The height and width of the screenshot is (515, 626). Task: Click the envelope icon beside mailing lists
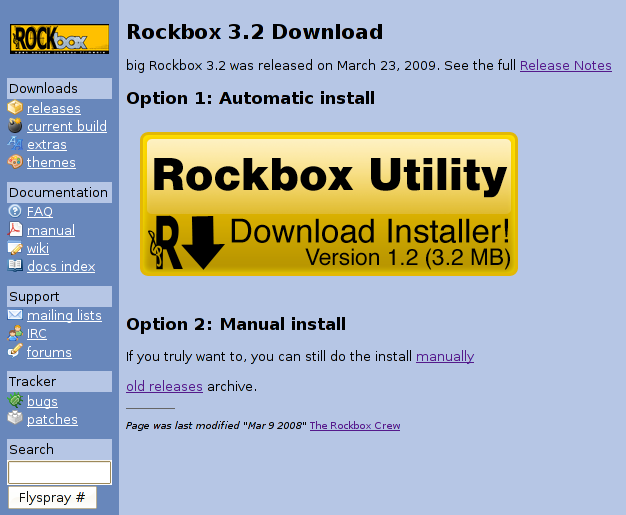pyautogui.click(x=15, y=315)
